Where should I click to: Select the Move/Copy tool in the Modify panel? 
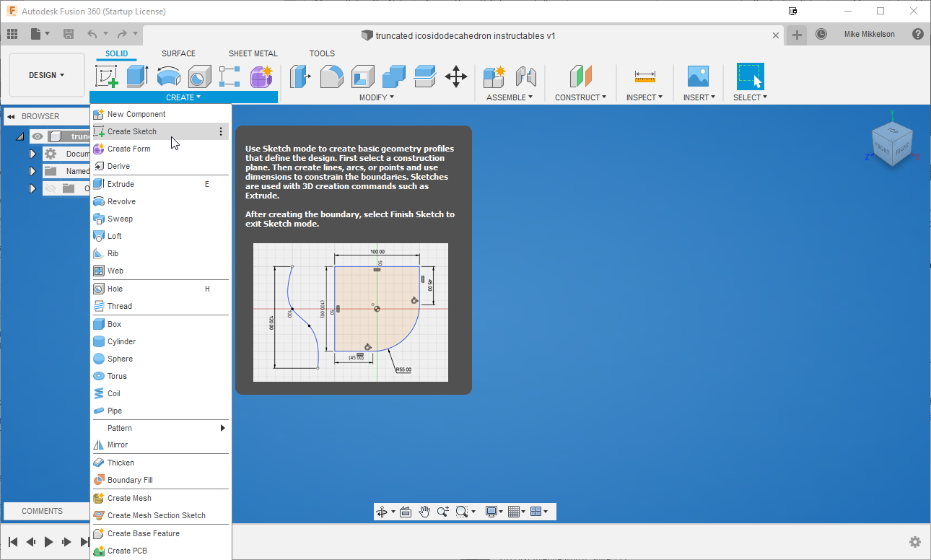click(x=455, y=76)
